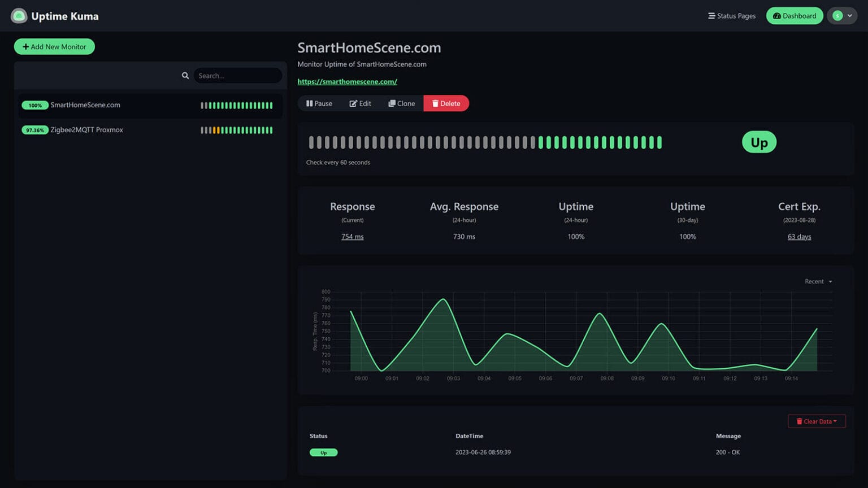
Task: Click the Delete trash icon
Action: coord(435,103)
